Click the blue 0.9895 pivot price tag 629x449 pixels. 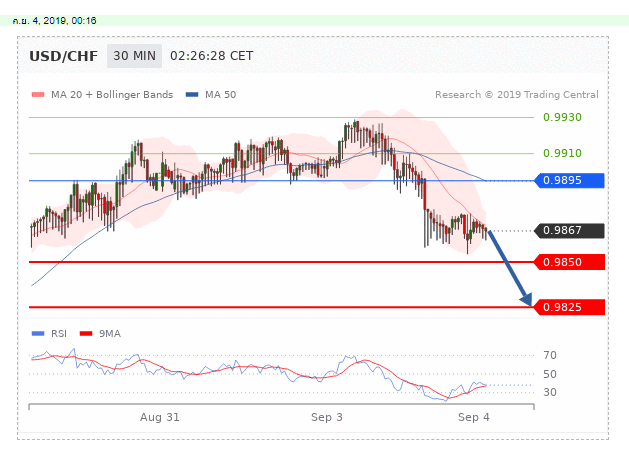(x=569, y=181)
